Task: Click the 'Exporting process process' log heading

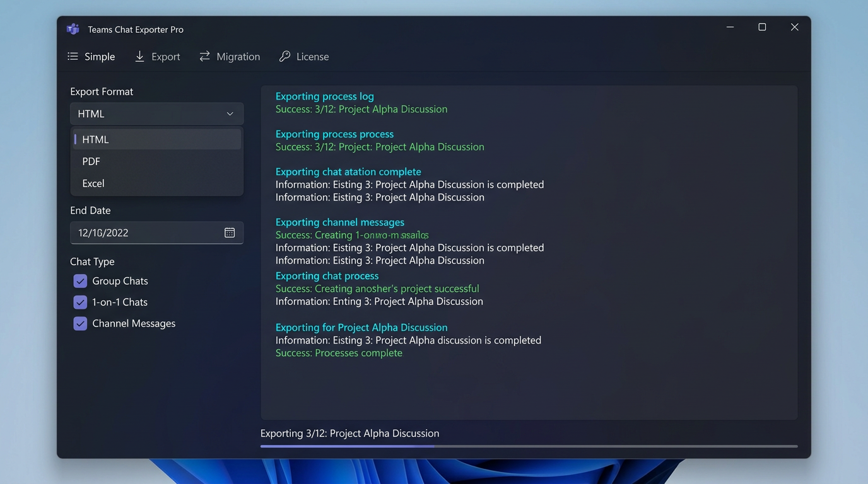Action: [334, 134]
